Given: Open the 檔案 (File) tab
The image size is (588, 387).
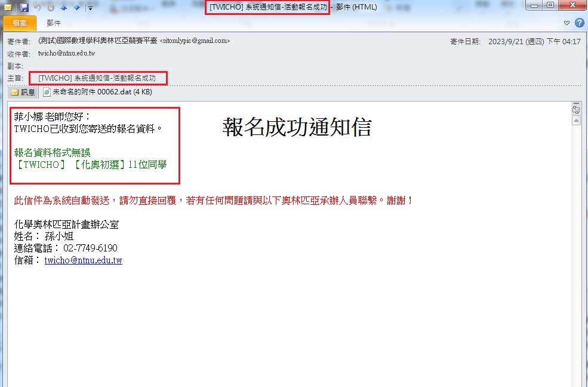Looking at the screenshot, I should (x=20, y=23).
